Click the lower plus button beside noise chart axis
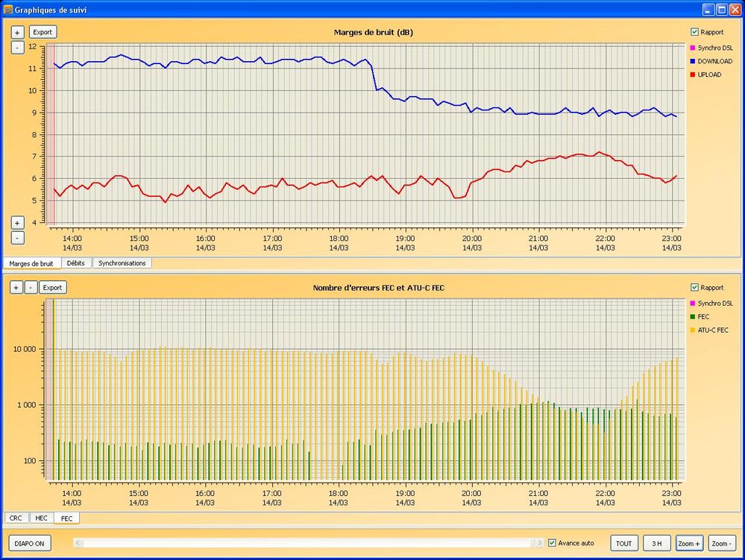Screen dimensions: 745x560 pos(18,223)
